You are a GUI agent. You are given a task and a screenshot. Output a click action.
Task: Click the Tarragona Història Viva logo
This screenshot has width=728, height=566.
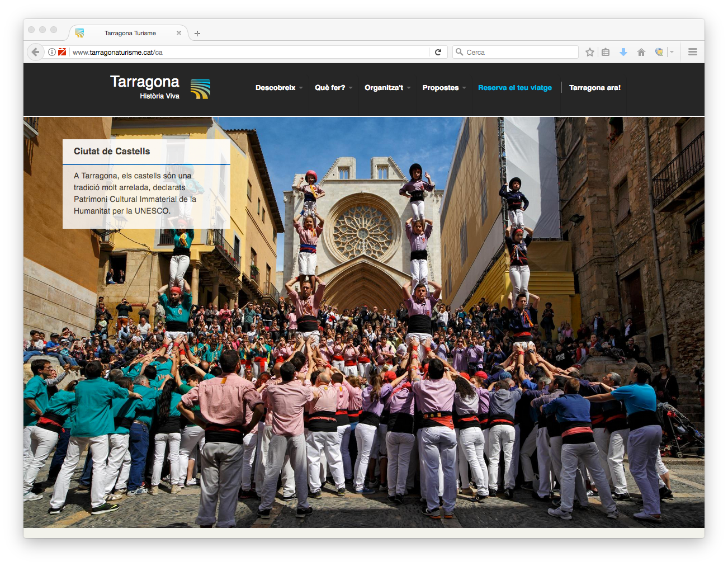[x=160, y=87]
